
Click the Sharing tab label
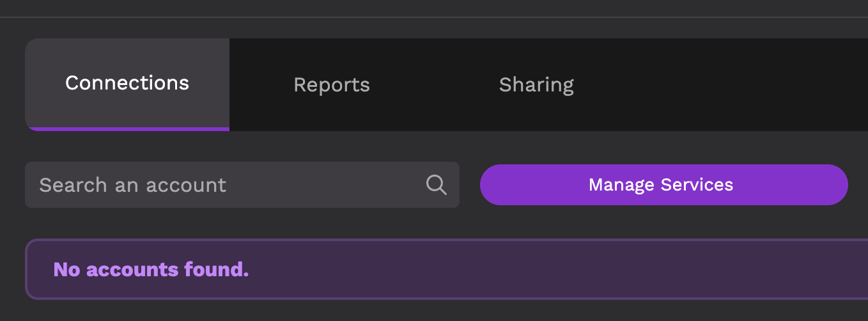pos(536,85)
